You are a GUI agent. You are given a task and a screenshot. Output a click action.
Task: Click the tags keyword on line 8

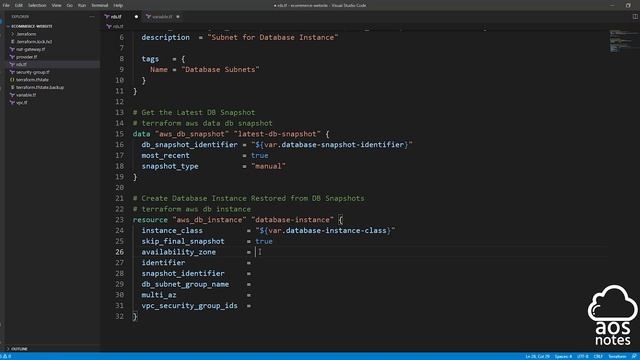point(150,59)
